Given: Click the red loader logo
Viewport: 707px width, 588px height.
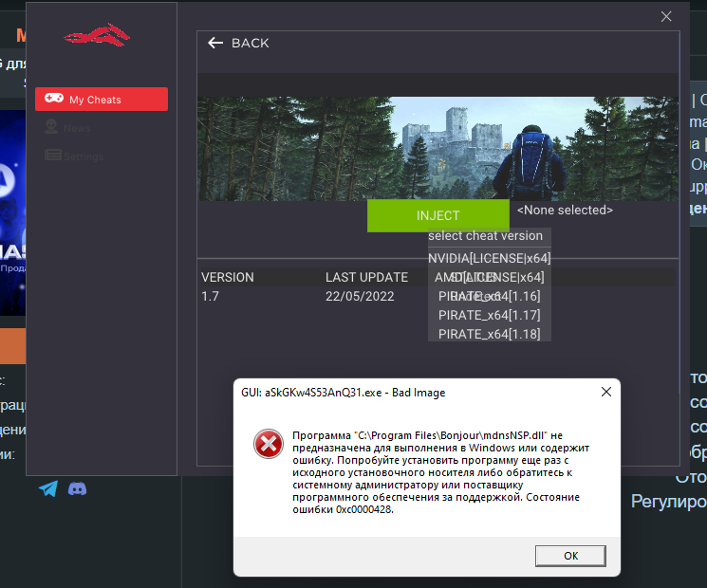Looking at the screenshot, I should point(97,35).
